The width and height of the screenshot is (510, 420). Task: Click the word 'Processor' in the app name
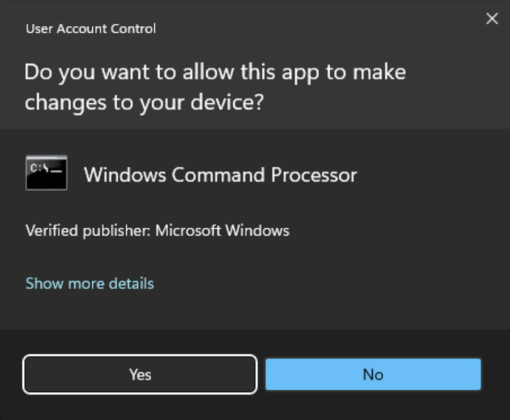pyautogui.click(x=314, y=175)
